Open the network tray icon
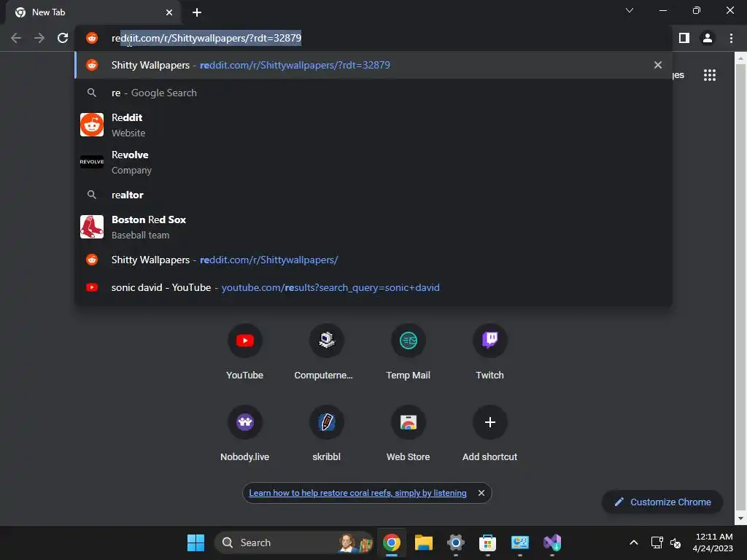Screen dimensions: 747x560 tap(657, 542)
